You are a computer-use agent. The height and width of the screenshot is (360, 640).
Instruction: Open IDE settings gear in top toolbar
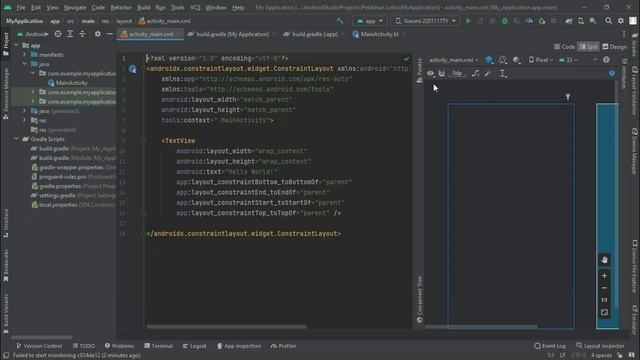[x=621, y=21]
